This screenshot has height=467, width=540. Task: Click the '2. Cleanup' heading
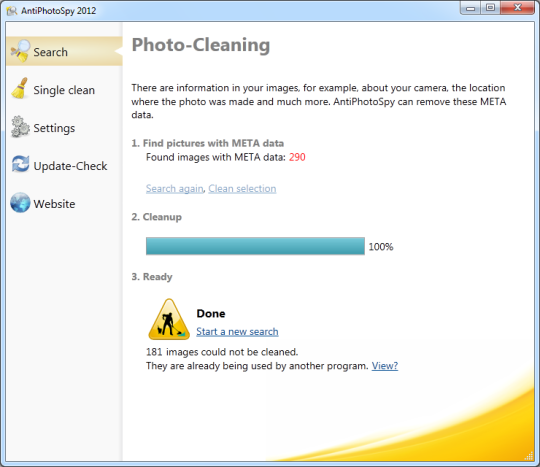(x=156, y=217)
